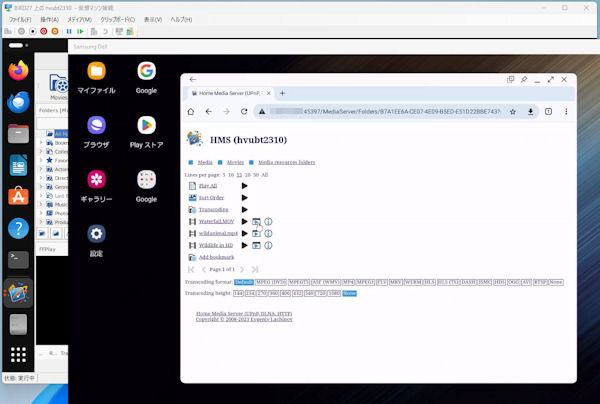Click the Hyper-V green reset button

[x=80, y=31]
